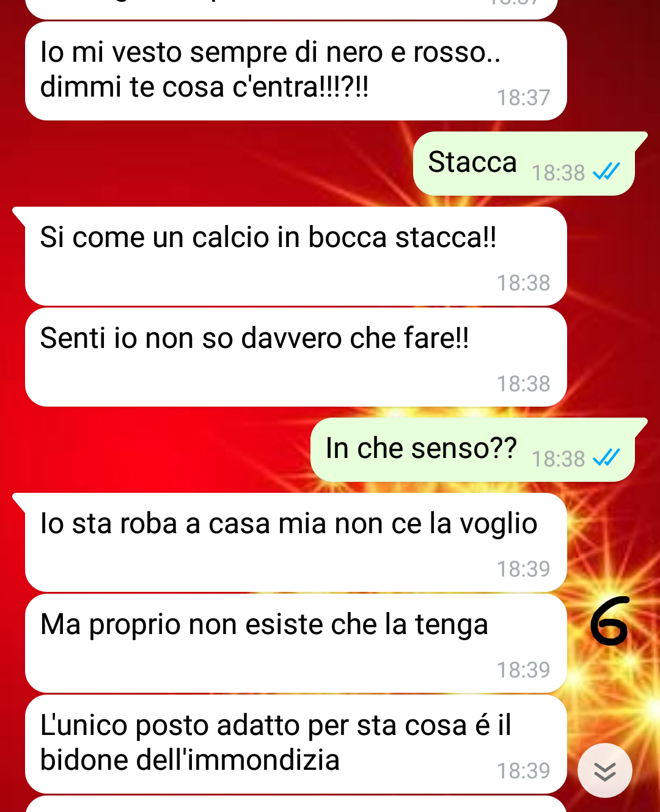Select the message 'Io mi vesto sempre di nero e rosso'
The height and width of the screenshot is (812, 660).
(x=296, y=71)
